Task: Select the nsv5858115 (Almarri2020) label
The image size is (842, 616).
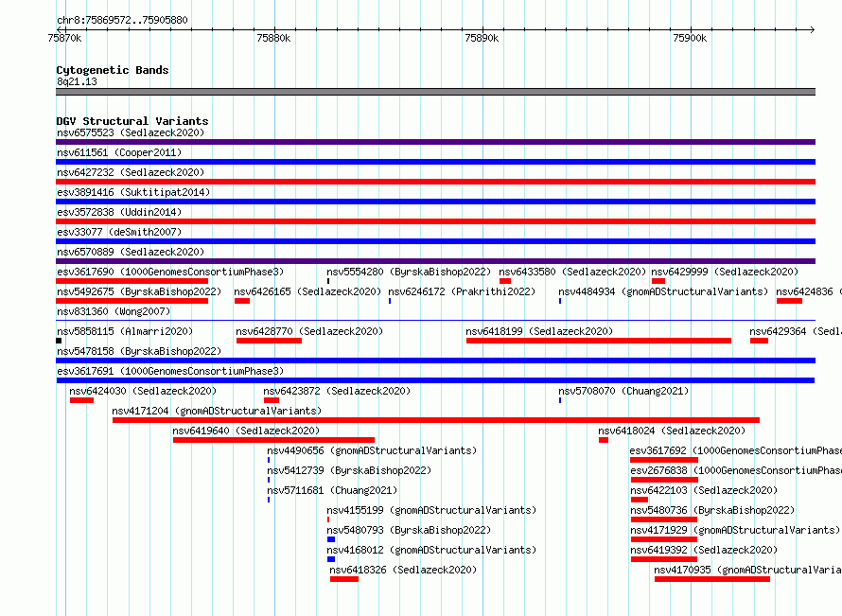Action: 125,331
